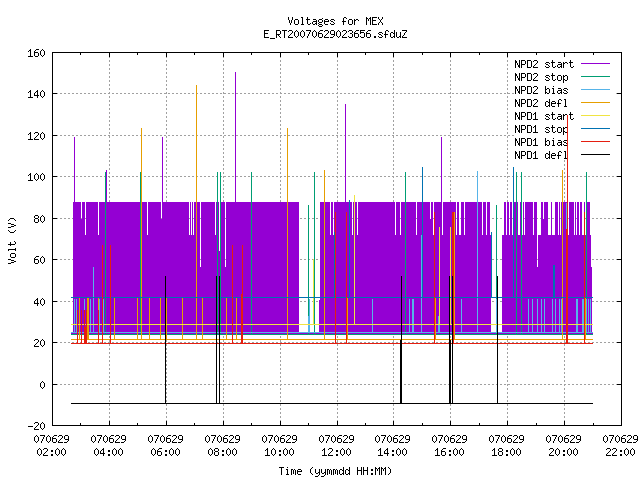Click the yellow NPD1 start legend line

click(595, 116)
